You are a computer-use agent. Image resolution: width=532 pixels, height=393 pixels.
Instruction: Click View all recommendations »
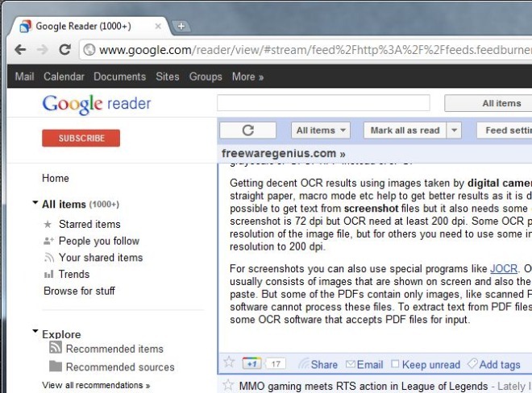pyautogui.click(x=96, y=386)
